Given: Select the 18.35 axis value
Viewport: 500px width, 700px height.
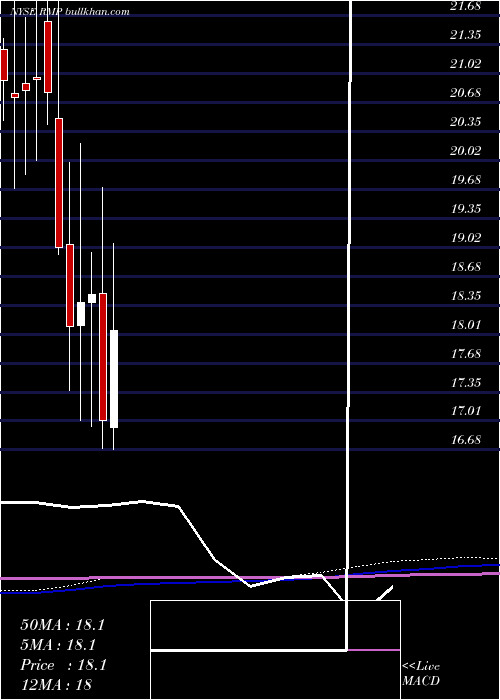Looking at the screenshot, I should [x=466, y=296].
